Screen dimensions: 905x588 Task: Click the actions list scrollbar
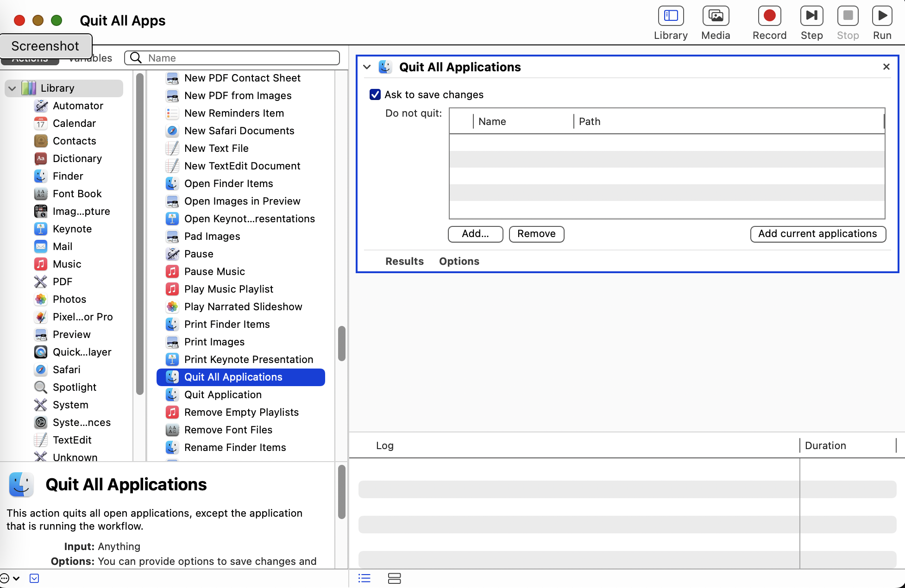click(x=342, y=343)
